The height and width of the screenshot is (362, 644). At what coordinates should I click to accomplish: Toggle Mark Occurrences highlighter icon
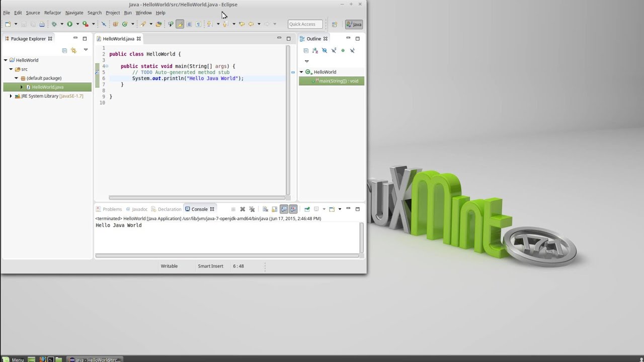pyautogui.click(x=180, y=24)
